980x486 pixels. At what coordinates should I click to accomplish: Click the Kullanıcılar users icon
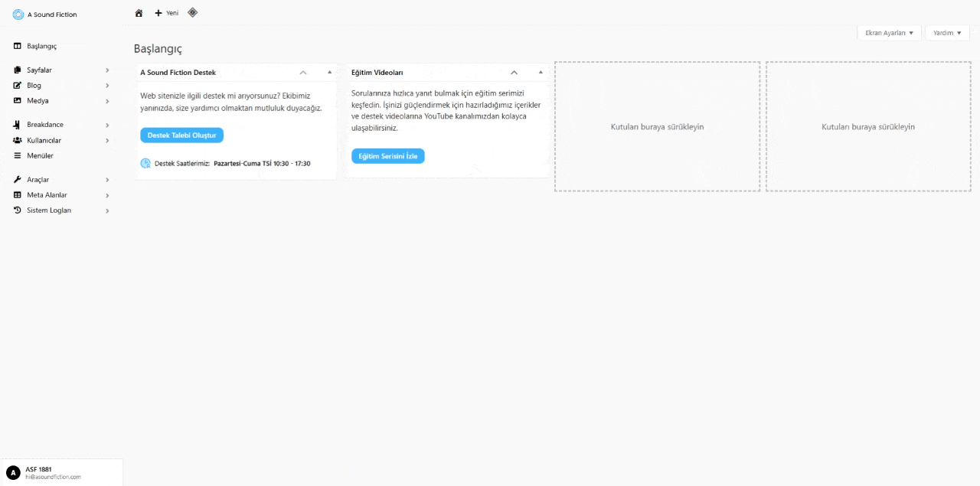click(x=17, y=140)
